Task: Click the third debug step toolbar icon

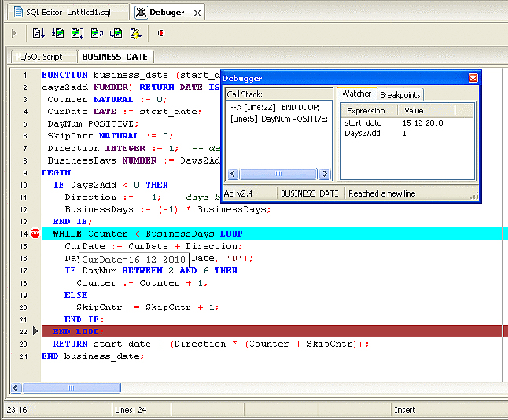Action: 77,33
